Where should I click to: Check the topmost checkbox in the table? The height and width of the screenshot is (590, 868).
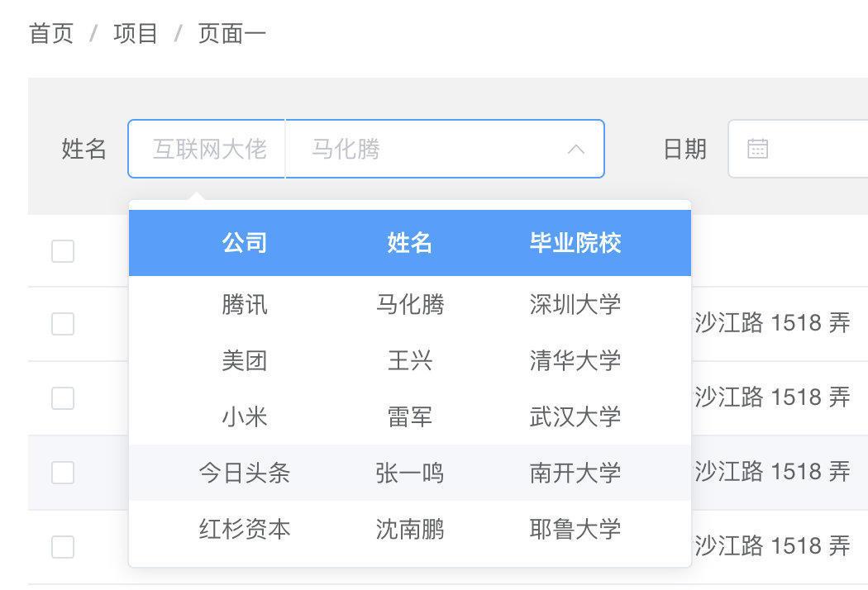[x=63, y=251]
